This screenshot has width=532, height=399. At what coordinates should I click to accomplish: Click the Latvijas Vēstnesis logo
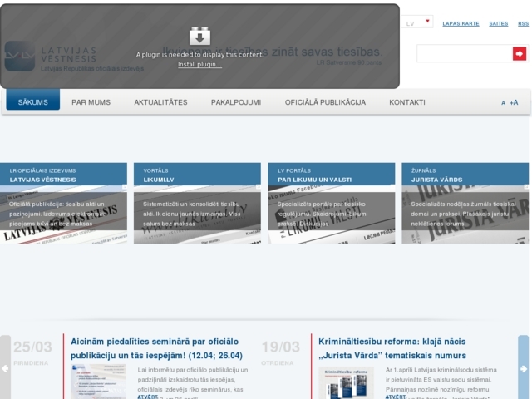[50, 56]
